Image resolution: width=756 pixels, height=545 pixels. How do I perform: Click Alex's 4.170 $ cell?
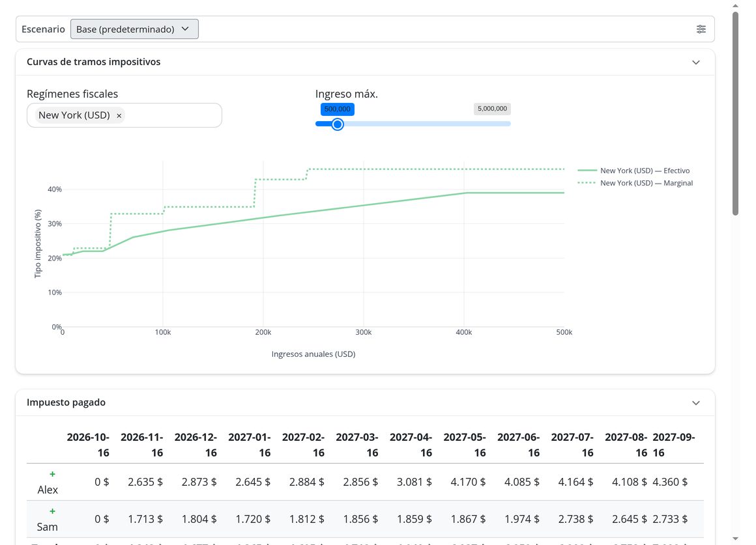tap(468, 482)
